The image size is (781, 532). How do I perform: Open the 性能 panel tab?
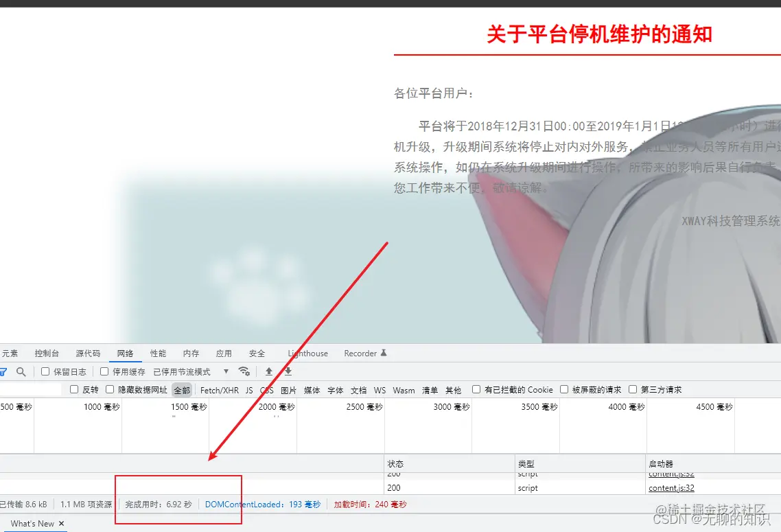[158, 353]
